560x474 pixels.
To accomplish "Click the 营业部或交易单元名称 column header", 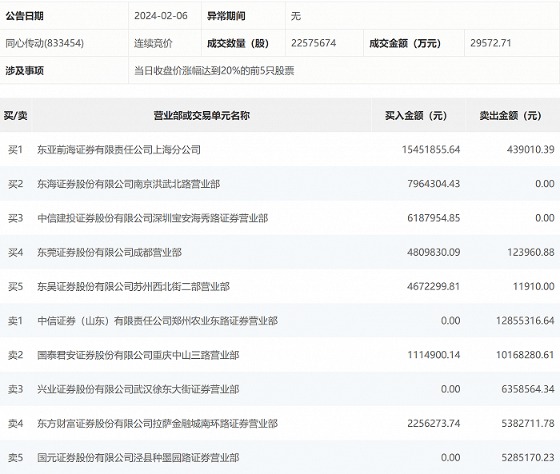I will 201,115.
